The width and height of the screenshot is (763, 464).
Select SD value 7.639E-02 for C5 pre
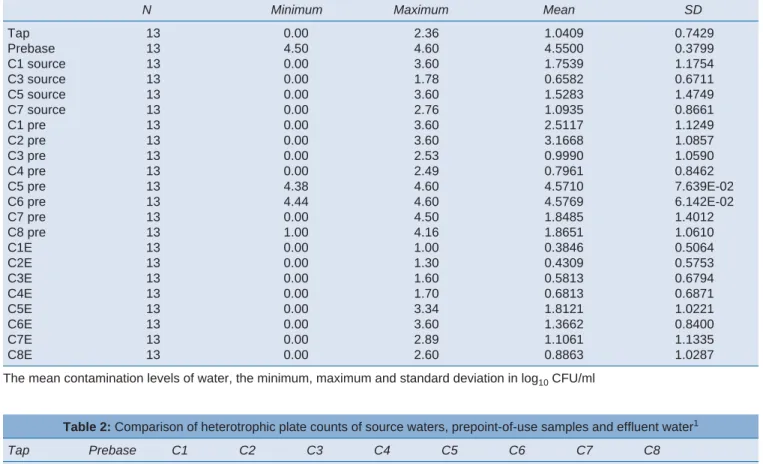pyautogui.click(x=704, y=186)
